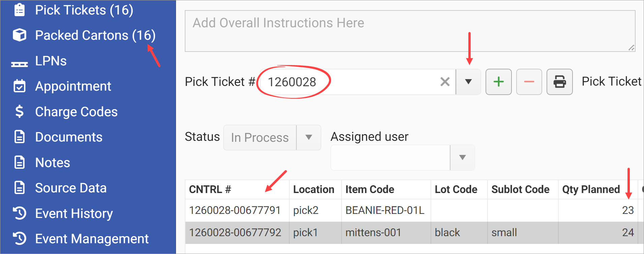Select the Packed Cartons cube icon
The height and width of the screenshot is (254, 644).
(x=19, y=35)
